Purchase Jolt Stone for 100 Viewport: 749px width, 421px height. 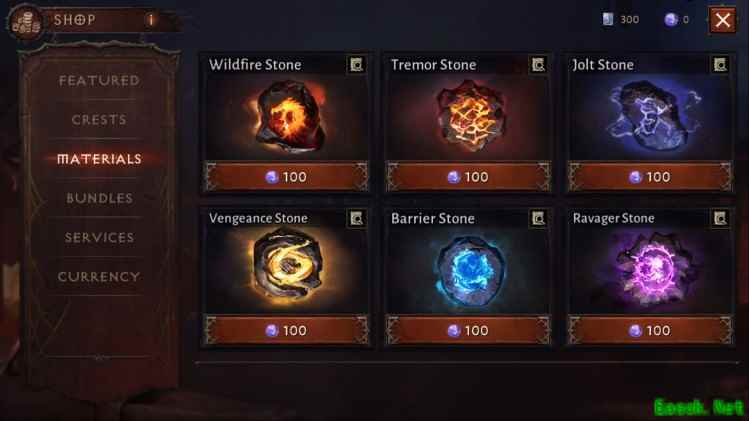pyautogui.click(x=650, y=177)
